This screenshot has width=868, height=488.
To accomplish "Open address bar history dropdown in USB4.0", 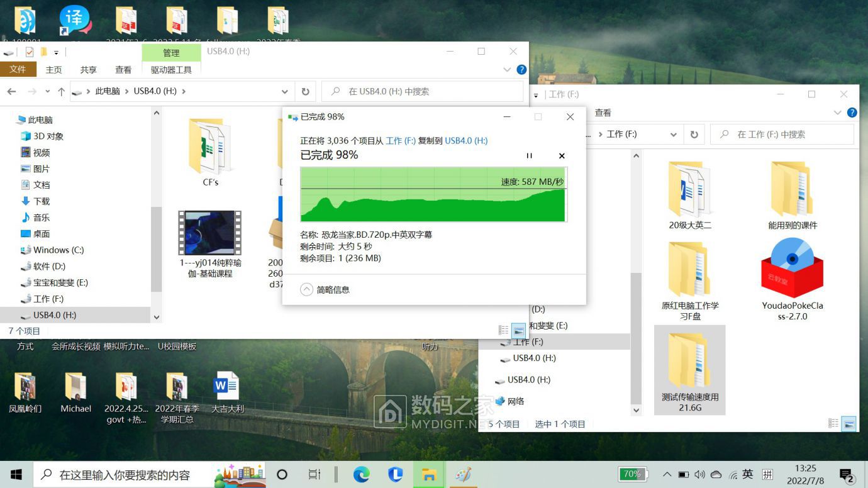I will pyautogui.click(x=285, y=92).
